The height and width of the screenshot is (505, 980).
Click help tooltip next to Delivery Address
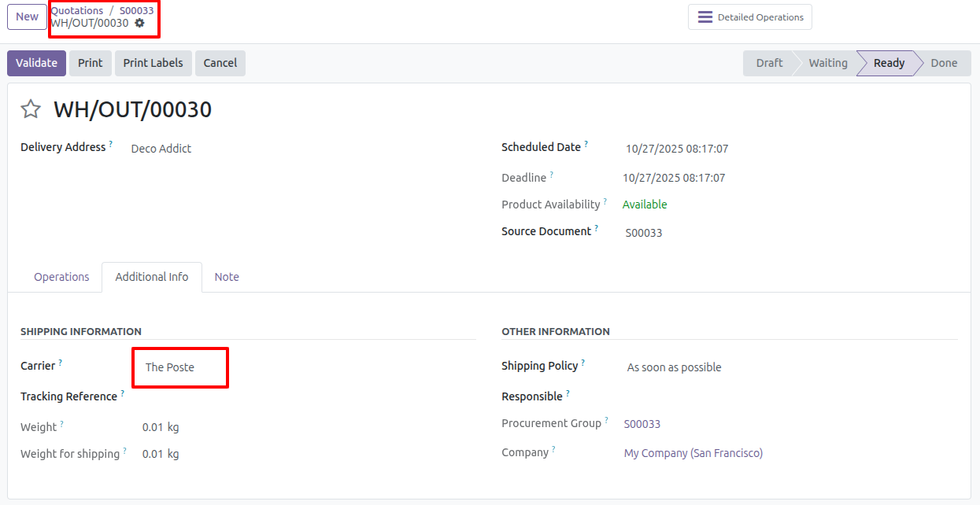pos(110,144)
